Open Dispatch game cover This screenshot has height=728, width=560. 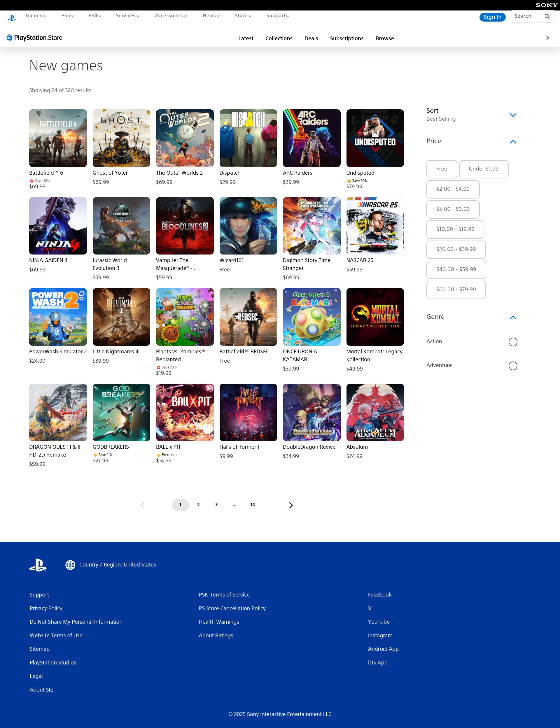pos(248,138)
